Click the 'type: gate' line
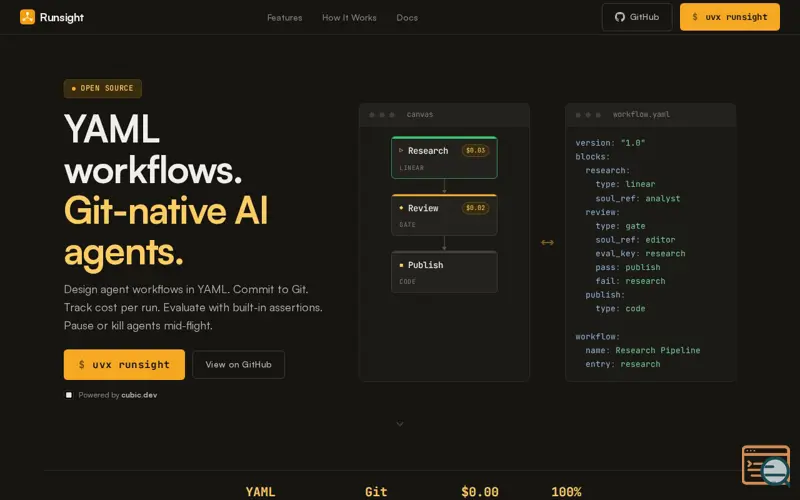Image resolution: width=800 pixels, height=500 pixels. [x=620, y=226]
